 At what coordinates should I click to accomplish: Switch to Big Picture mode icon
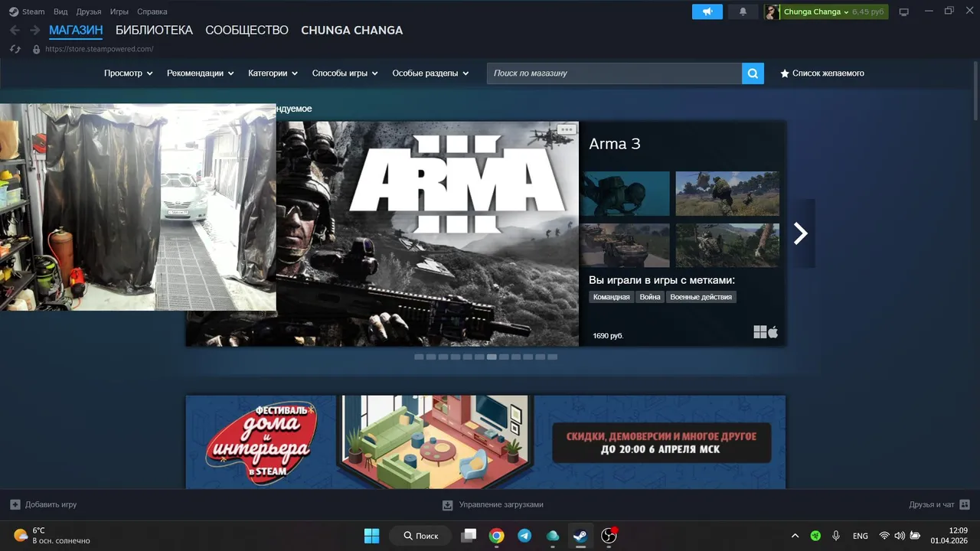coord(904,11)
